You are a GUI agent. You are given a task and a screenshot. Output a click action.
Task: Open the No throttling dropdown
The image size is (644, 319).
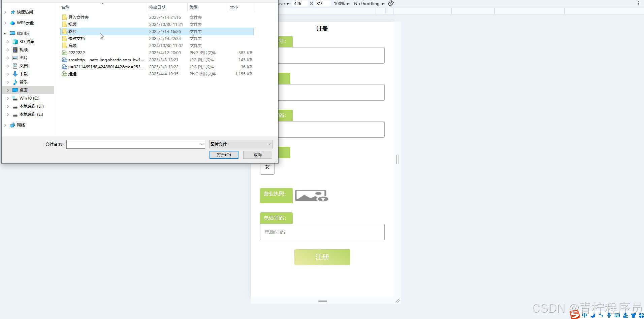click(x=369, y=4)
